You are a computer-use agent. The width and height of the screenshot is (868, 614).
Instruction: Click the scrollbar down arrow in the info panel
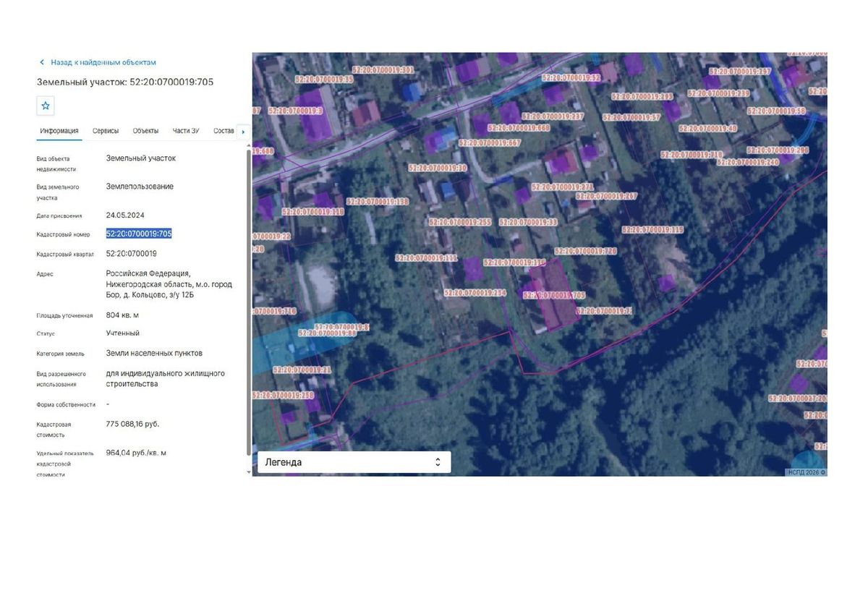tap(250, 472)
